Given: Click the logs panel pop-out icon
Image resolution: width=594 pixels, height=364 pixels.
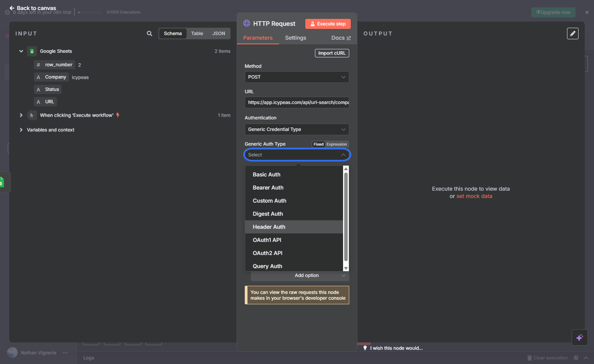Looking at the screenshot, I should point(576,358).
